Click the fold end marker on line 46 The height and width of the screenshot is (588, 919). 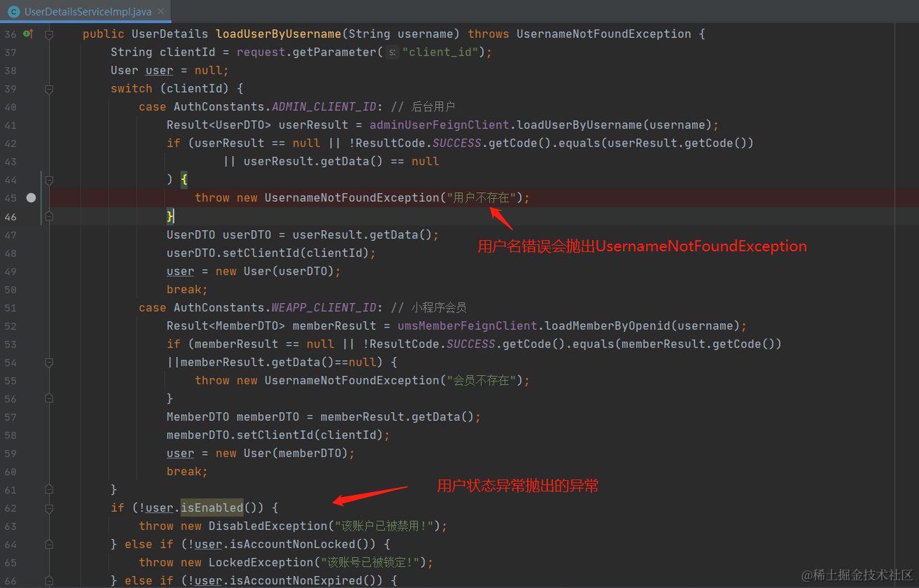[49, 216]
